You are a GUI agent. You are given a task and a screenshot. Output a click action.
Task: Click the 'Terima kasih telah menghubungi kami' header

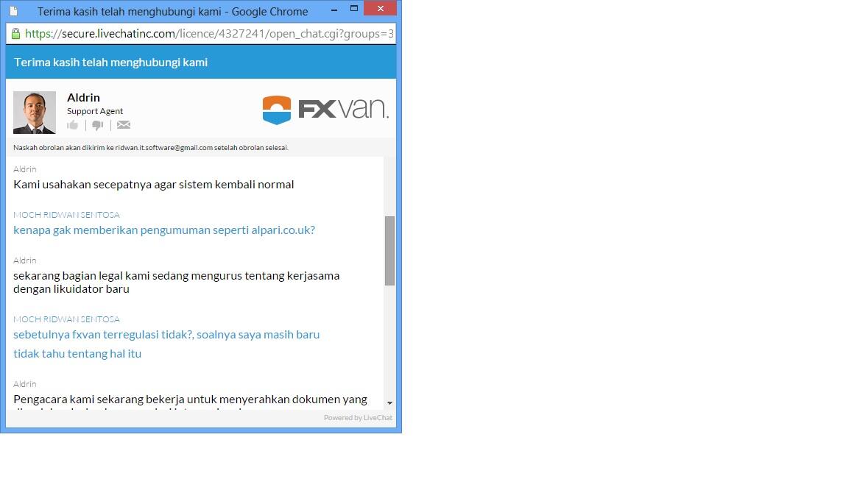tap(110, 63)
